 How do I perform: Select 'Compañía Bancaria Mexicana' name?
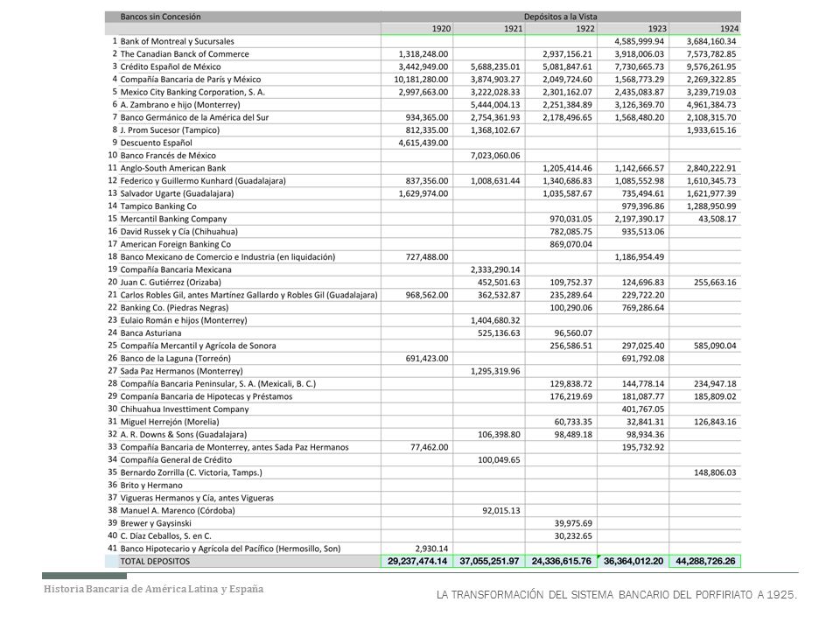(x=176, y=269)
